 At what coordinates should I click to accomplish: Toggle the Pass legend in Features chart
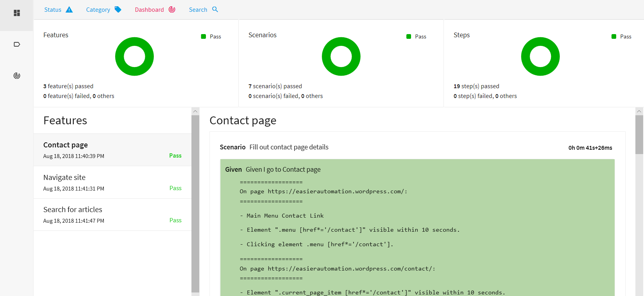pyautogui.click(x=211, y=36)
